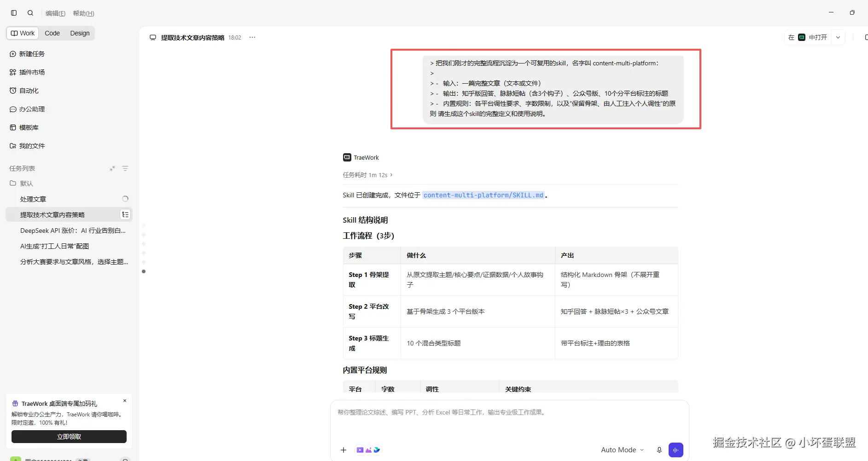Click the Step 1 骨架提取 table cell
The height and width of the screenshot is (461, 868).
(372, 280)
